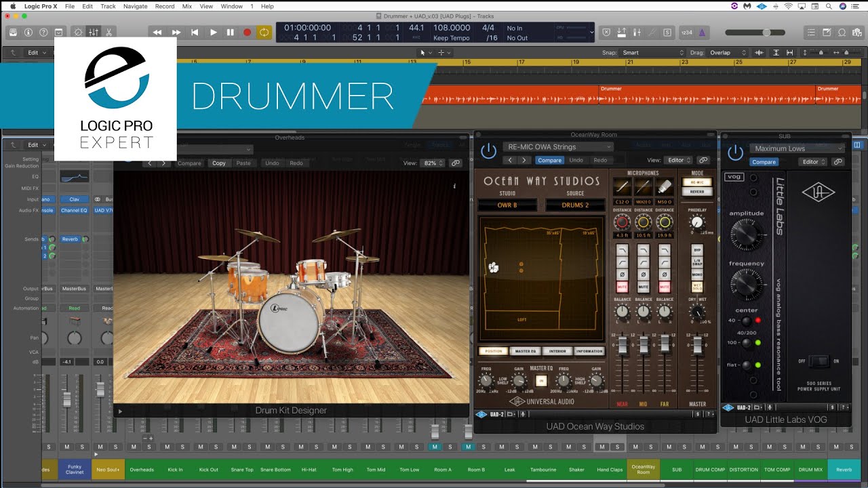Viewport: 868px width, 488px height.
Task: Start recording with the red Record button
Action: tap(248, 32)
